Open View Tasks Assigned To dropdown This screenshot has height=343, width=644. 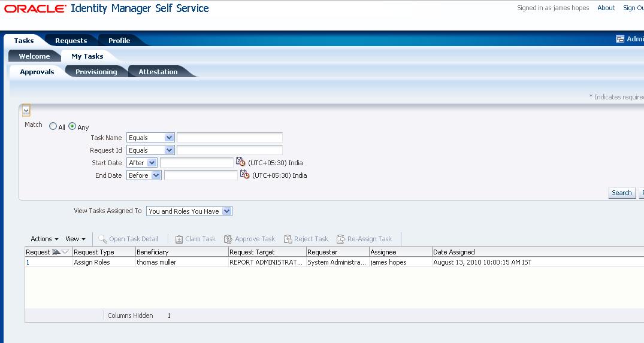tap(189, 211)
